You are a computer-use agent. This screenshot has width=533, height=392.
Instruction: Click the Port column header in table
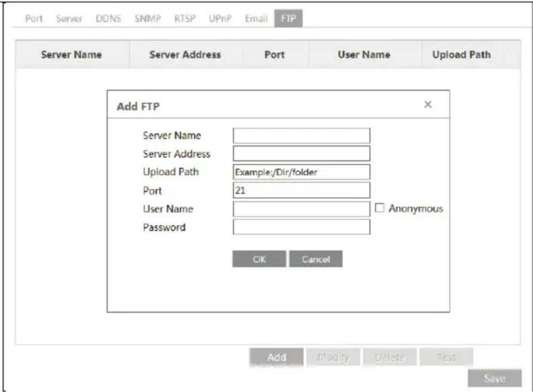275,54
